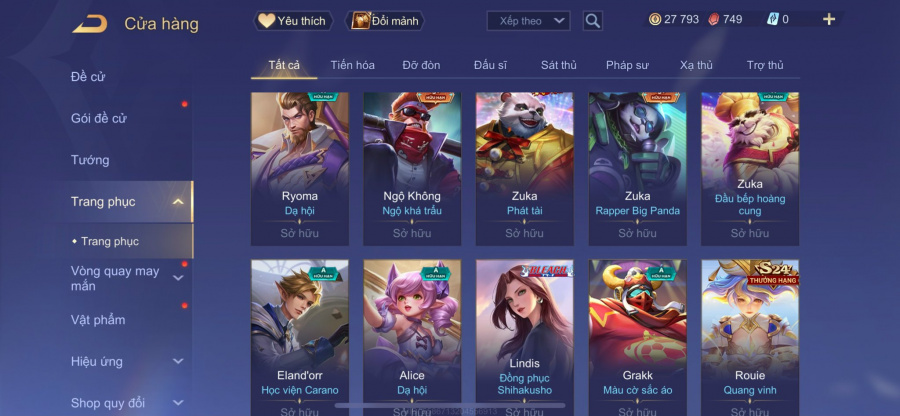Tap the blue voucher currency icon
The width and height of the screenshot is (900, 416).
coord(773,20)
